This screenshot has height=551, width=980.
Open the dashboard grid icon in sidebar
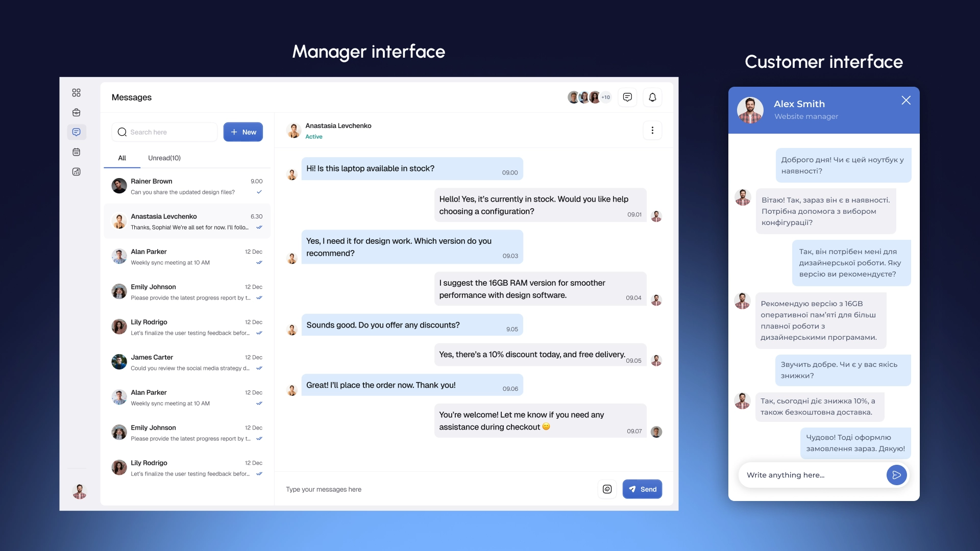(x=76, y=93)
